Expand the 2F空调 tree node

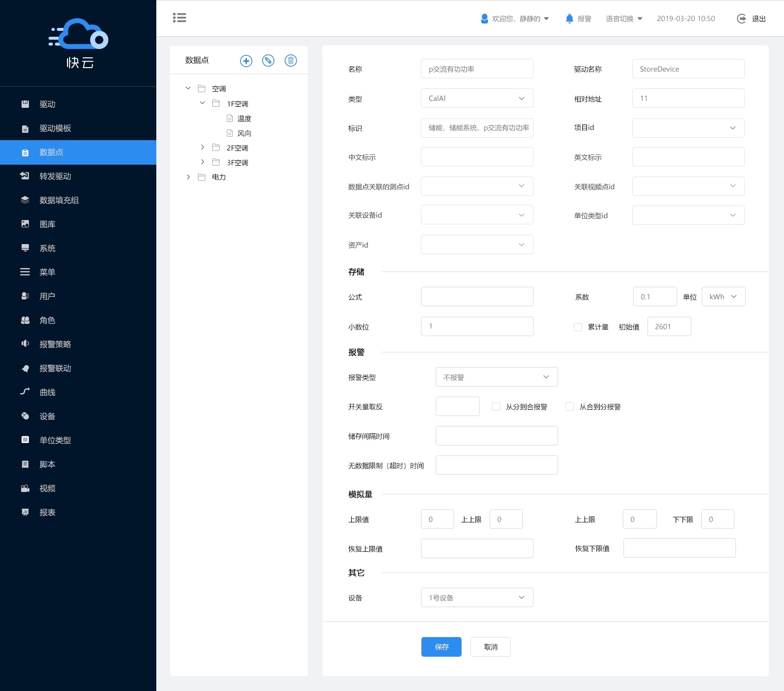tap(202, 147)
